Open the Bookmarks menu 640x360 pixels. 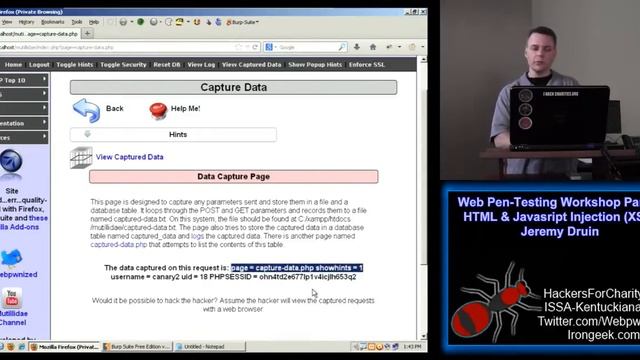coord(53,22)
